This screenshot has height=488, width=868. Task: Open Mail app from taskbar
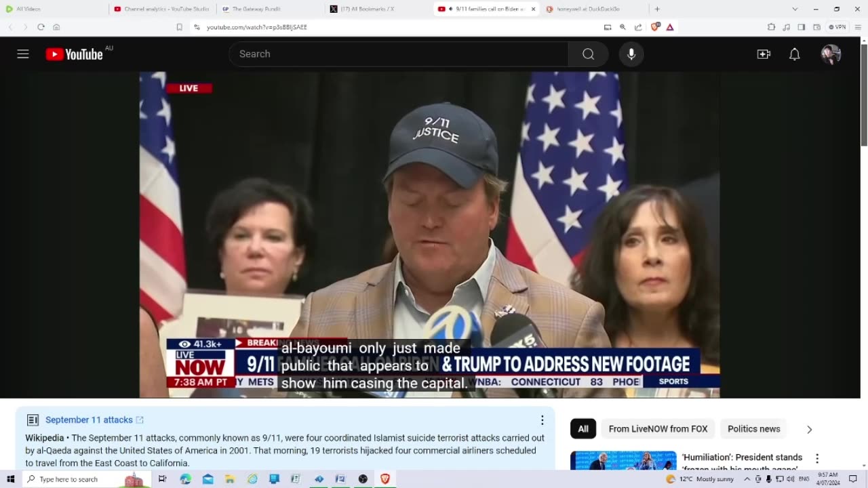tap(208, 479)
